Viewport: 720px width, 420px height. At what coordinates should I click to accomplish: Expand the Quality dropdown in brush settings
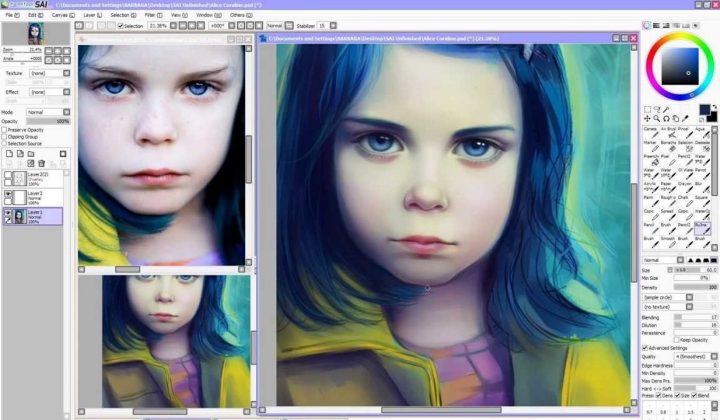click(x=695, y=357)
